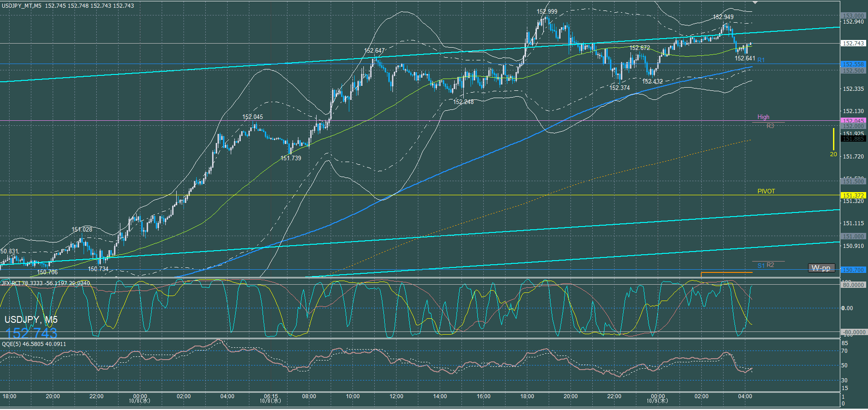Click the 152.999 peak price label
The height and width of the screenshot is (410, 868).
pos(546,11)
